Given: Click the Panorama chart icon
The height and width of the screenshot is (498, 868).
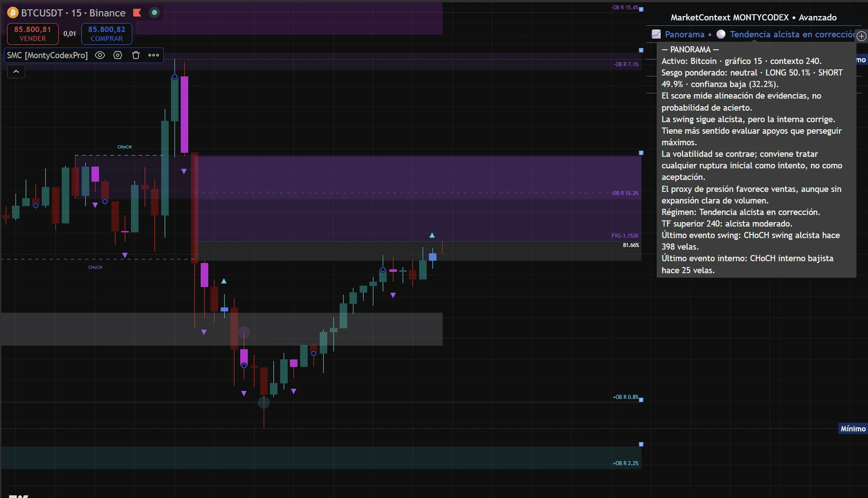Looking at the screenshot, I should tap(656, 34).
